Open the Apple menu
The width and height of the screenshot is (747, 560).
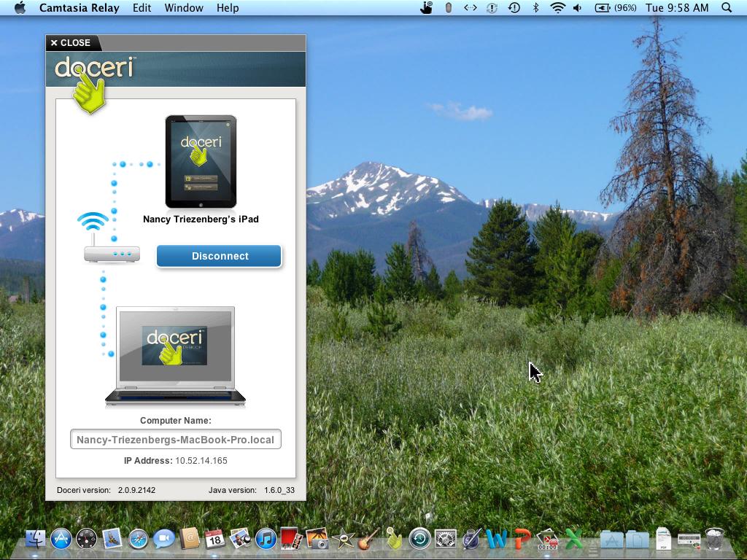tap(20, 7)
